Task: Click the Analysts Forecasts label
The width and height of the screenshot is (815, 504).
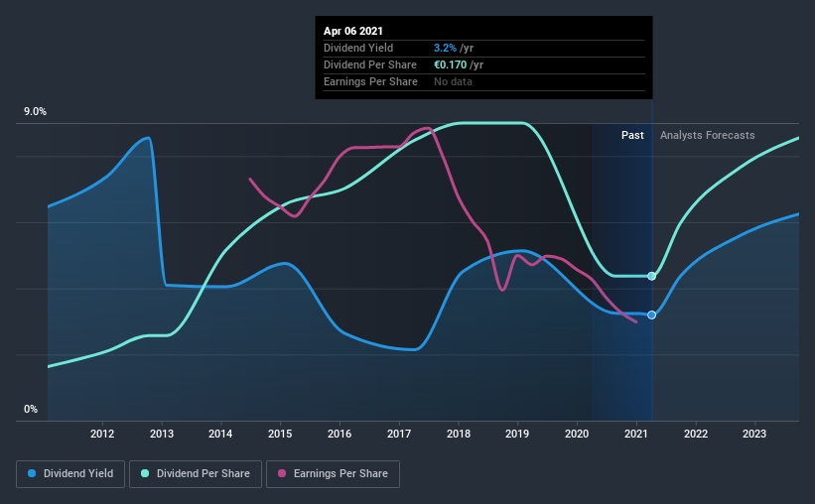Action: point(708,135)
